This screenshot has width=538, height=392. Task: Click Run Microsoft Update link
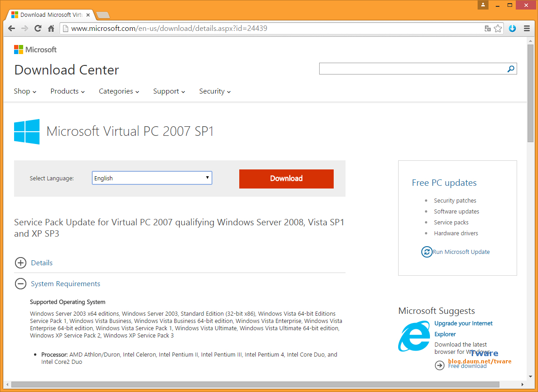click(x=461, y=252)
